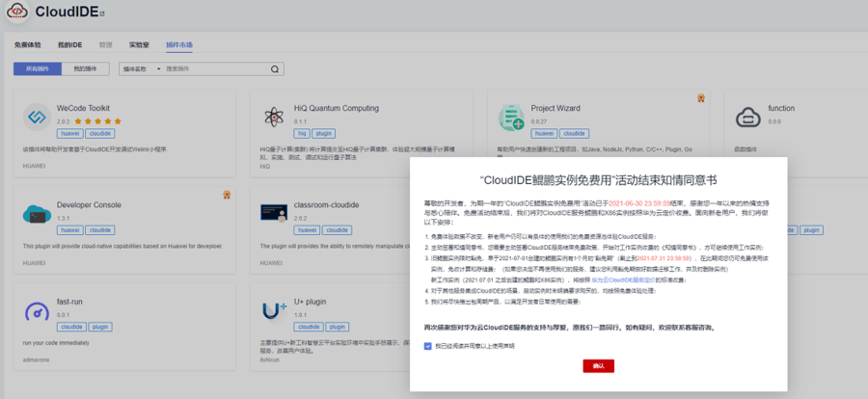Click the plugin tag under fast-run
This screenshot has width=868, height=399.
click(99, 327)
